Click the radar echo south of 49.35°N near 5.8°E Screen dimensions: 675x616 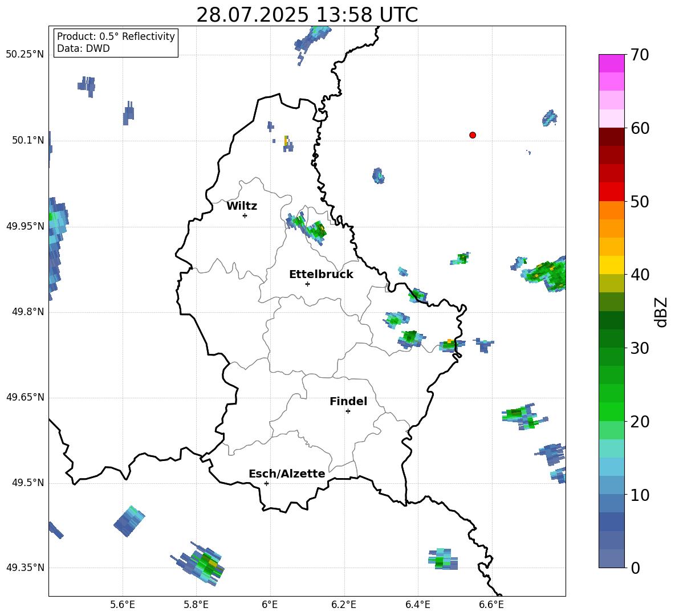[x=198, y=564]
